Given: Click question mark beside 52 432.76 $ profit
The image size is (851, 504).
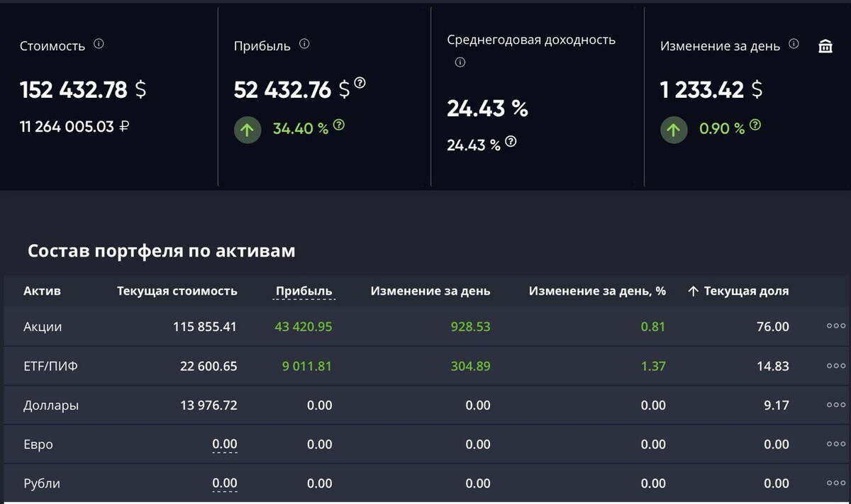Looking at the screenshot, I should point(360,83).
